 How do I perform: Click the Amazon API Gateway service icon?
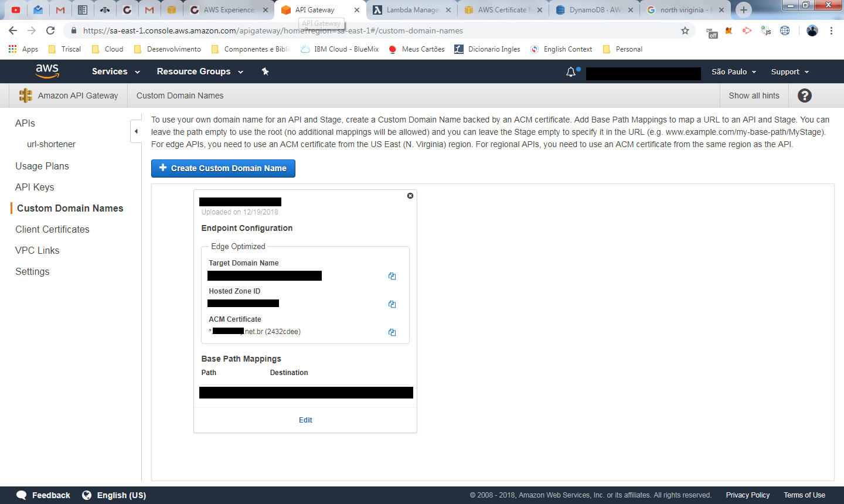click(25, 96)
